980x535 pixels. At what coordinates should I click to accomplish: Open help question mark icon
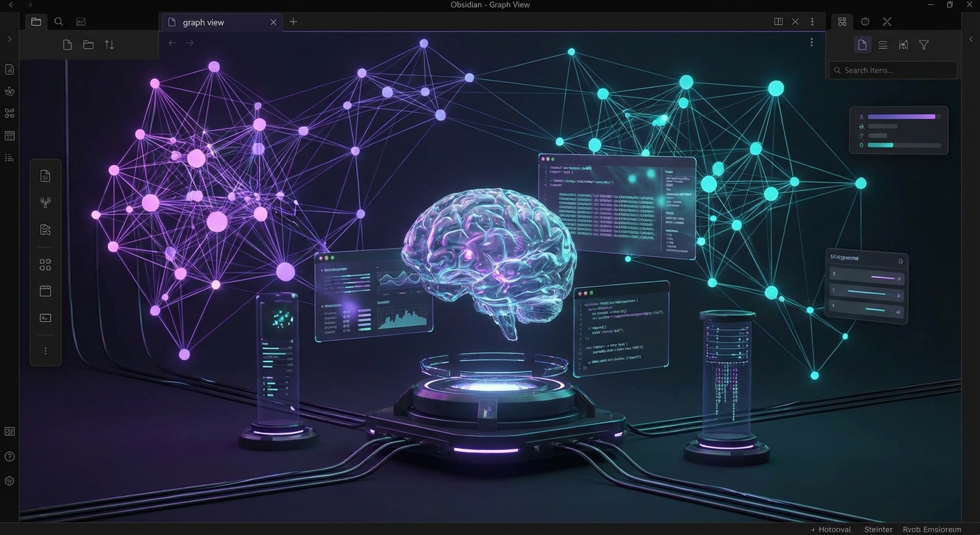tap(10, 456)
